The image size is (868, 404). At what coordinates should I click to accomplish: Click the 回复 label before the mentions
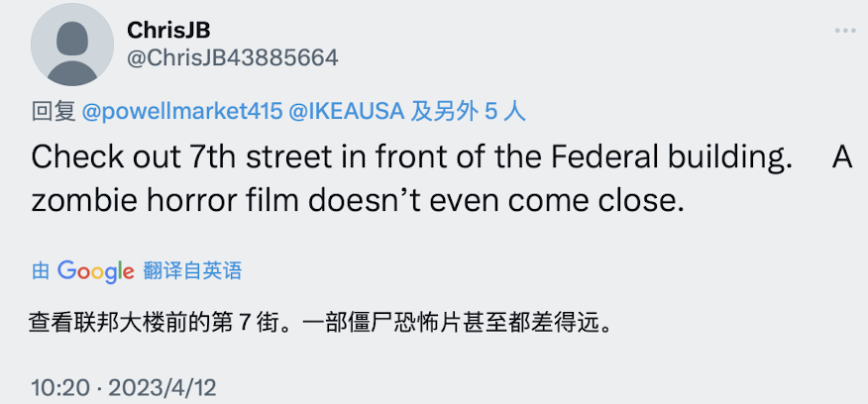point(54,111)
